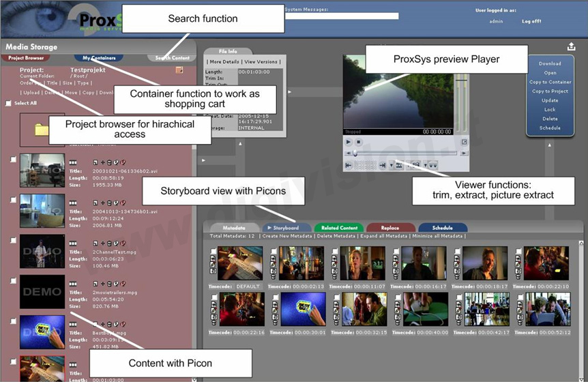Click Download in the action panel

550,63
